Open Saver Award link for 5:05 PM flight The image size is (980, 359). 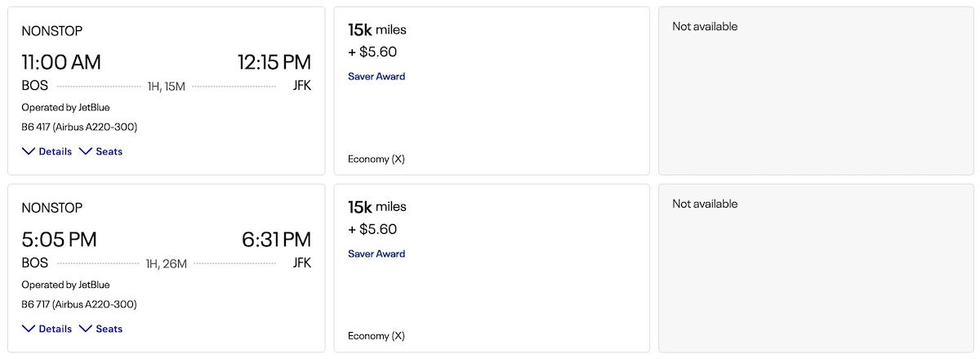coord(376,254)
